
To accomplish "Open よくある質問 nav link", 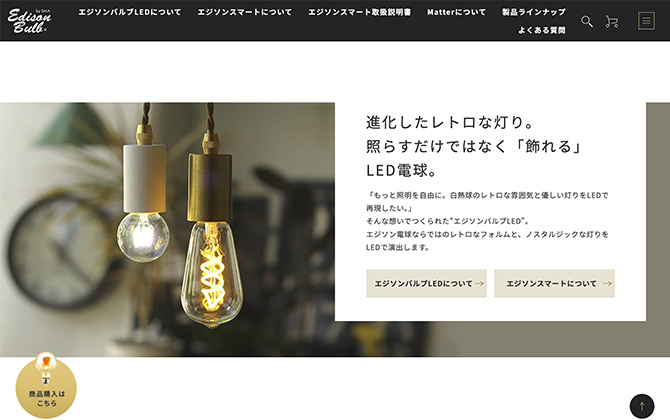I will pyautogui.click(x=542, y=30).
